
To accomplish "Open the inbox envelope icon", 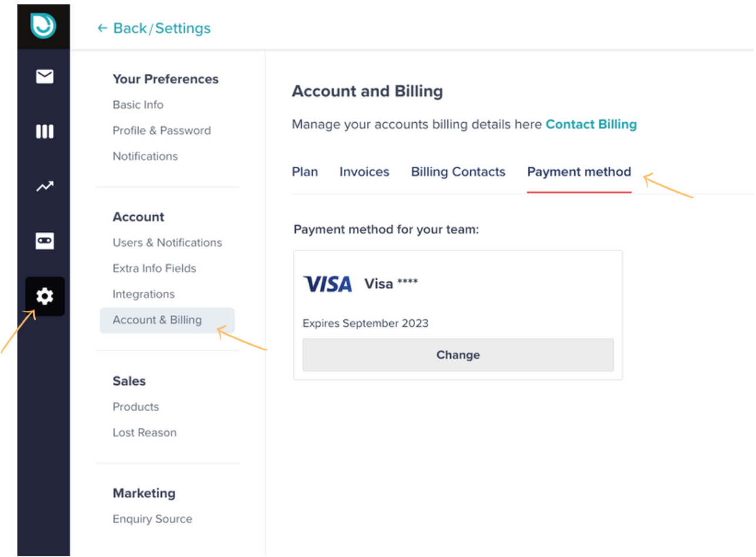I will 45,76.
